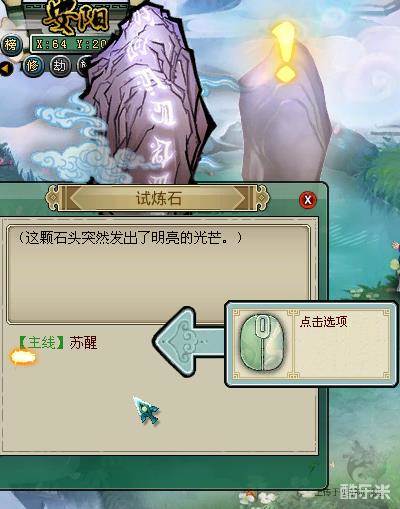Image resolution: width=400 pixels, height=509 pixels.
Task: Click the partially hidden icon beside 劫
Action: pos(83,65)
